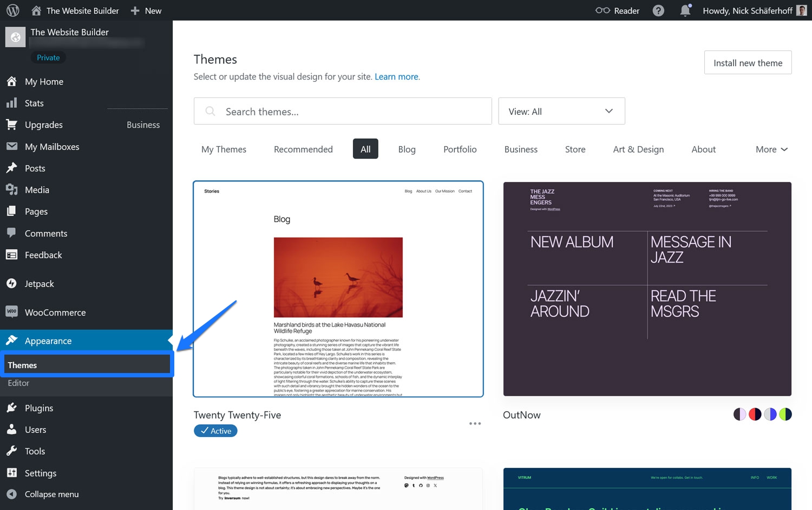Open the Plugins menu item
Viewport: 812px width, 510px height.
tap(38, 408)
